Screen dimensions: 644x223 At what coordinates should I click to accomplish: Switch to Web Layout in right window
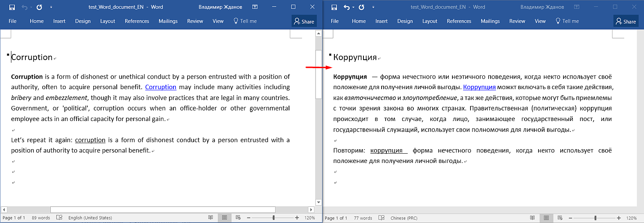coord(560,218)
